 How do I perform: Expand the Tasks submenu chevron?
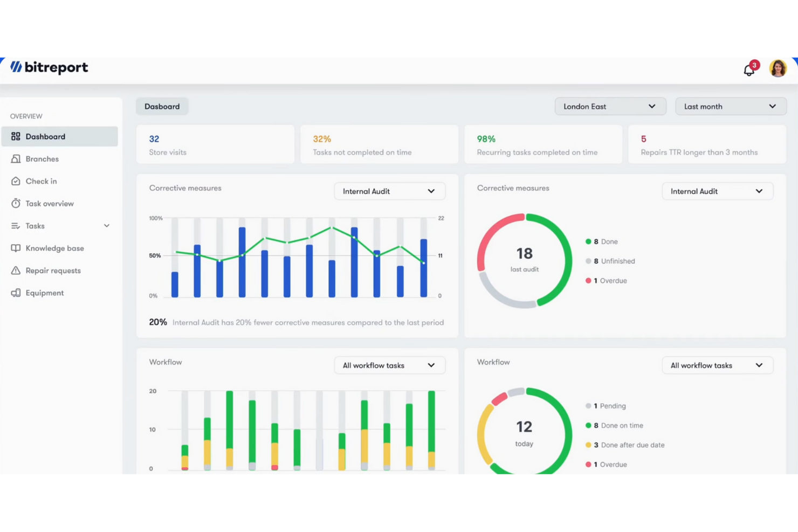[107, 226]
